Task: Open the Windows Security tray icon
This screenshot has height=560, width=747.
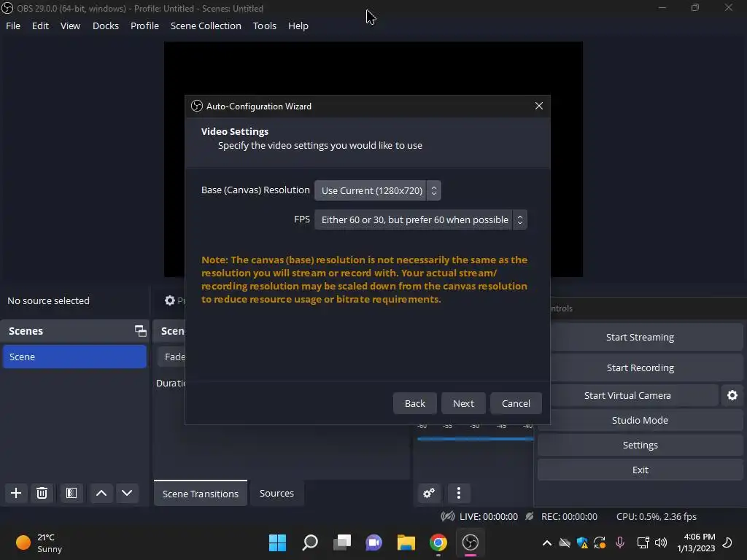Action: click(x=582, y=542)
